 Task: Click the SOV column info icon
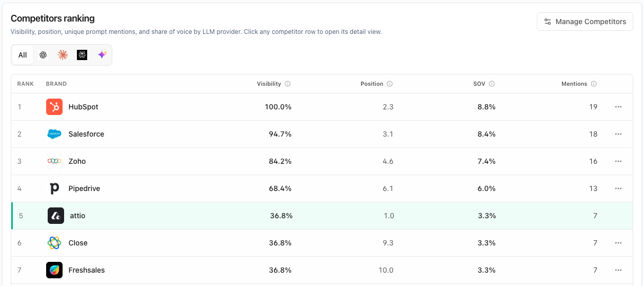[492, 84]
